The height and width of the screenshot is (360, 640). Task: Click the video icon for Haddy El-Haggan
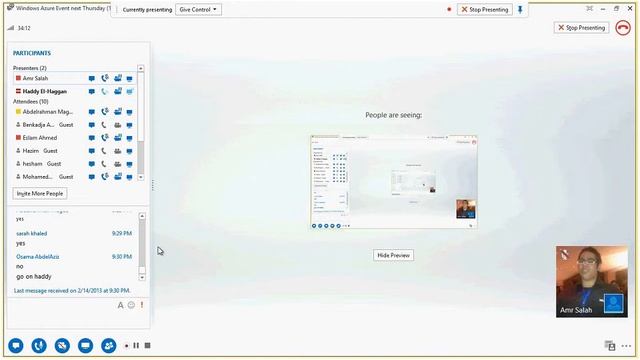(x=118, y=91)
